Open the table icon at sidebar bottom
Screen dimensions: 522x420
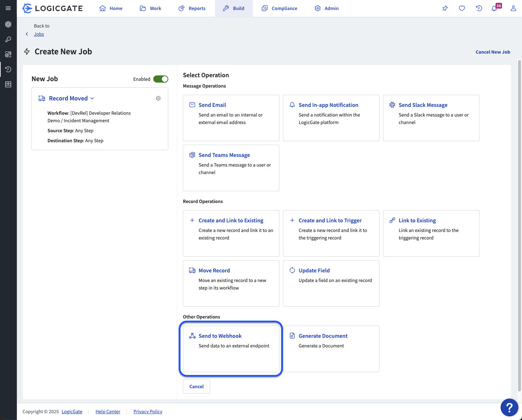click(x=8, y=84)
